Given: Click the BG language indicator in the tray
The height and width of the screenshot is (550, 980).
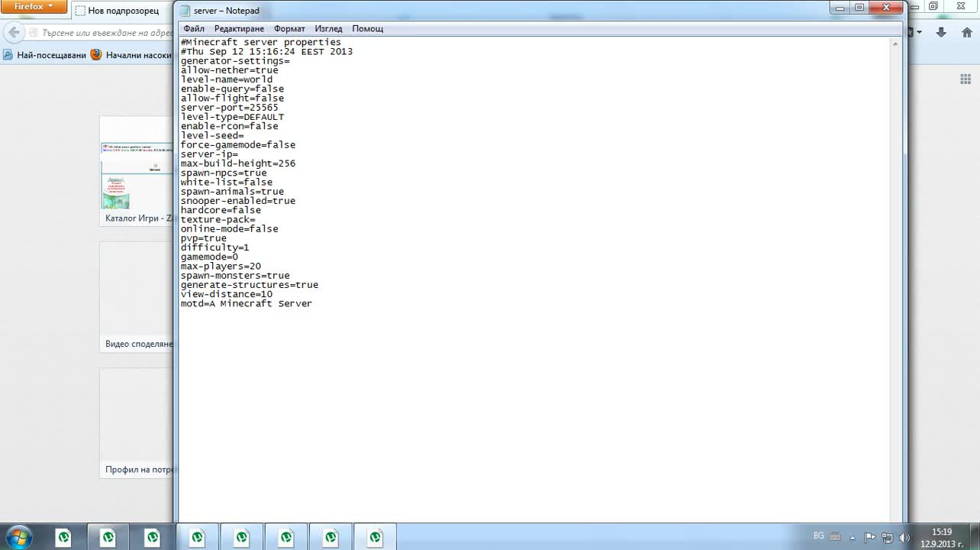Looking at the screenshot, I should (819, 535).
